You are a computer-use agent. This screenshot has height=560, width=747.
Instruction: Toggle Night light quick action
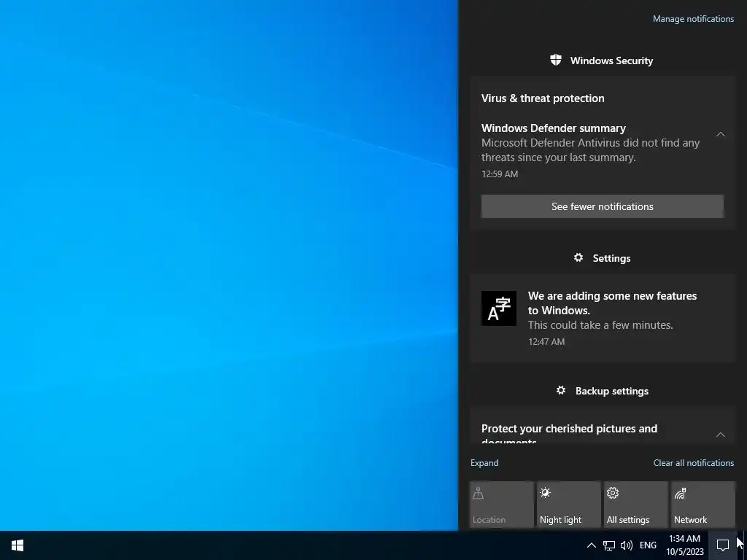pyautogui.click(x=568, y=505)
